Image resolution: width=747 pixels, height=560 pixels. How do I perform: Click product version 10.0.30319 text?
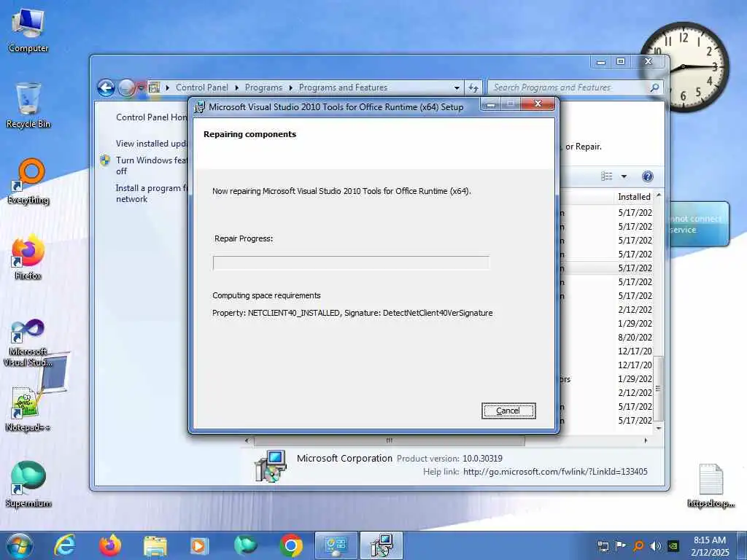coord(482,458)
